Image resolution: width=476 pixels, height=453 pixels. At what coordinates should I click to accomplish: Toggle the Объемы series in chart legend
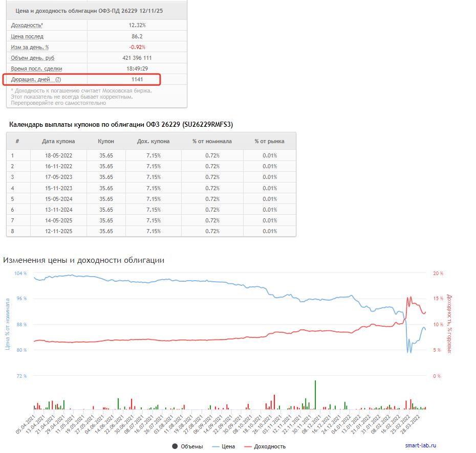point(188,446)
